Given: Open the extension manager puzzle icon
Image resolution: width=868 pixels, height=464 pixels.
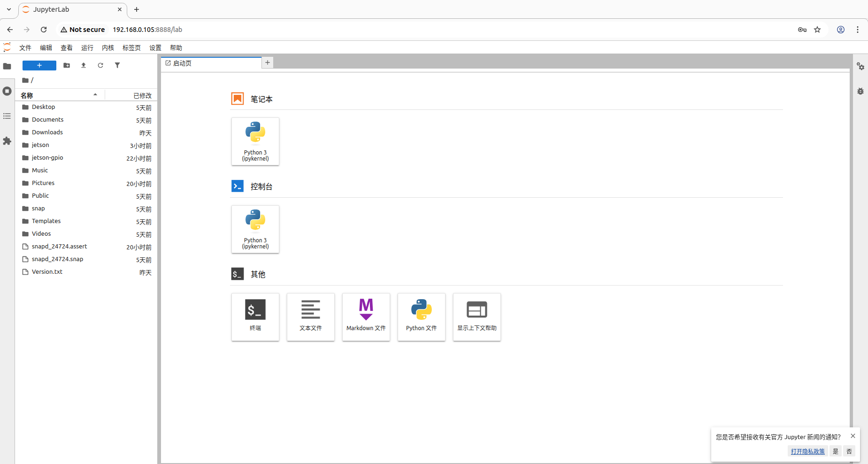Looking at the screenshot, I should click(x=7, y=141).
